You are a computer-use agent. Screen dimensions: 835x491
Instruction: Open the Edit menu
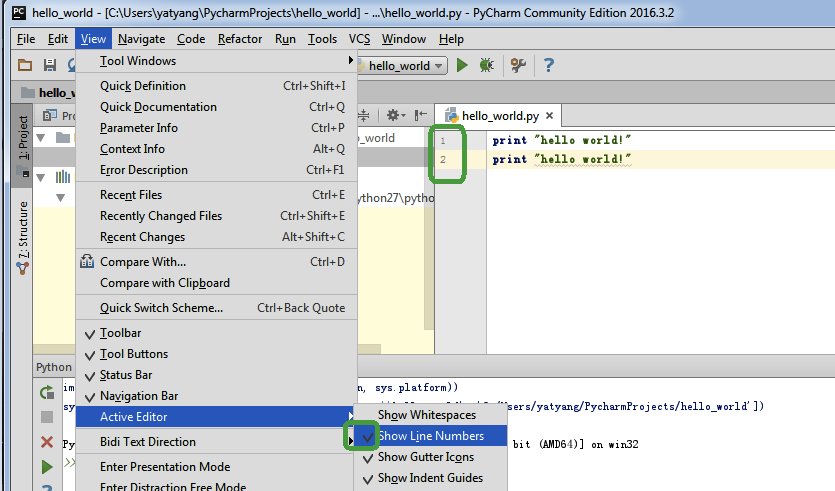[58, 39]
